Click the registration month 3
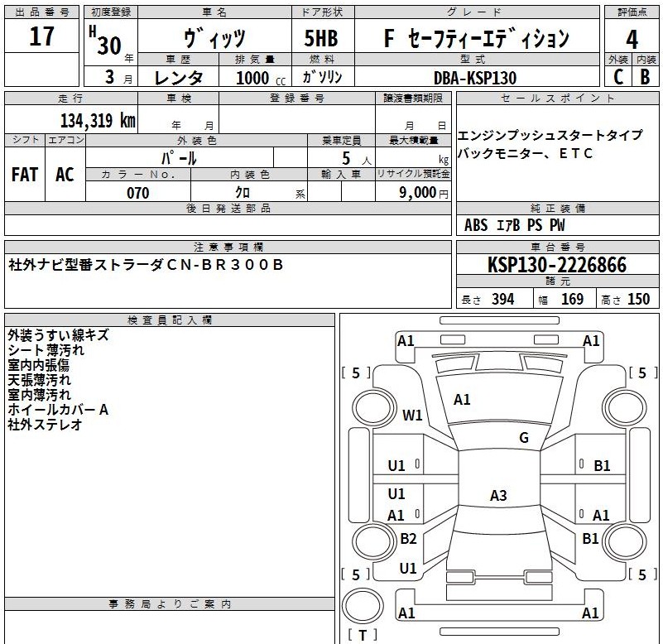The height and width of the screenshot is (644, 663). click(109, 77)
